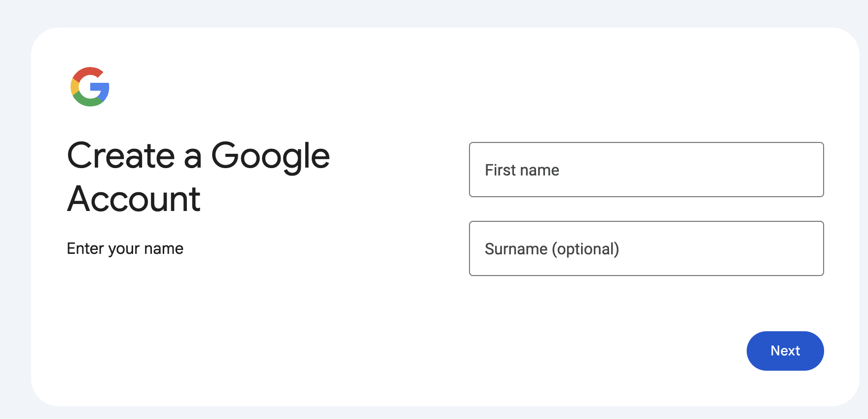Viewport: 868px width, 419px height.
Task: Click the empty area right of First name text
Action: coord(690,170)
